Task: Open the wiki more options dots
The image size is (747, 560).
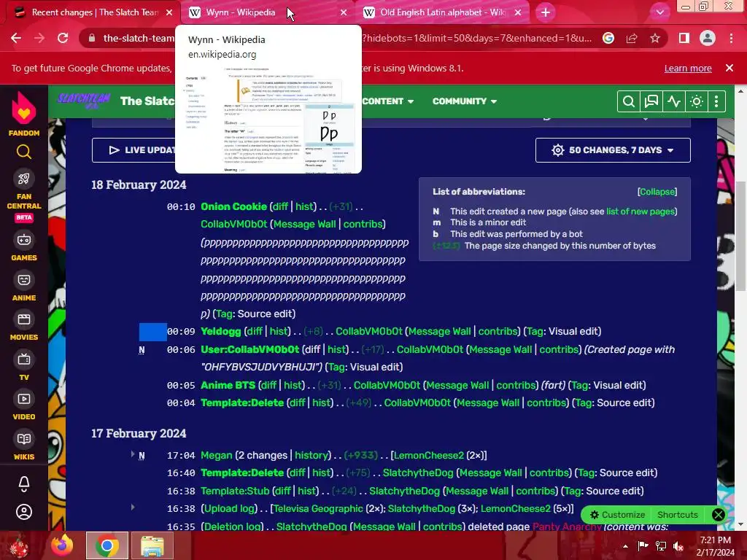Action: pos(716,101)
